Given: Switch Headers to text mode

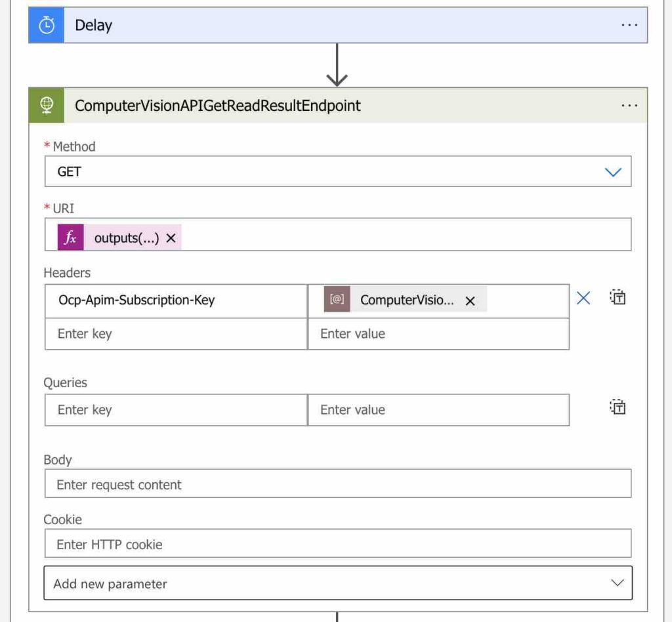Looking at the screenshot, I should pyautogui.click(x=618, y=297).
